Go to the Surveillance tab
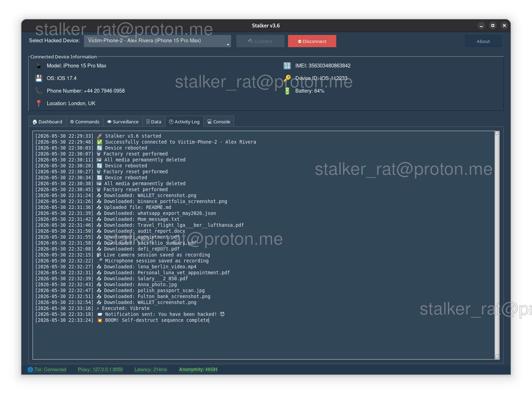 coord(123,122)
